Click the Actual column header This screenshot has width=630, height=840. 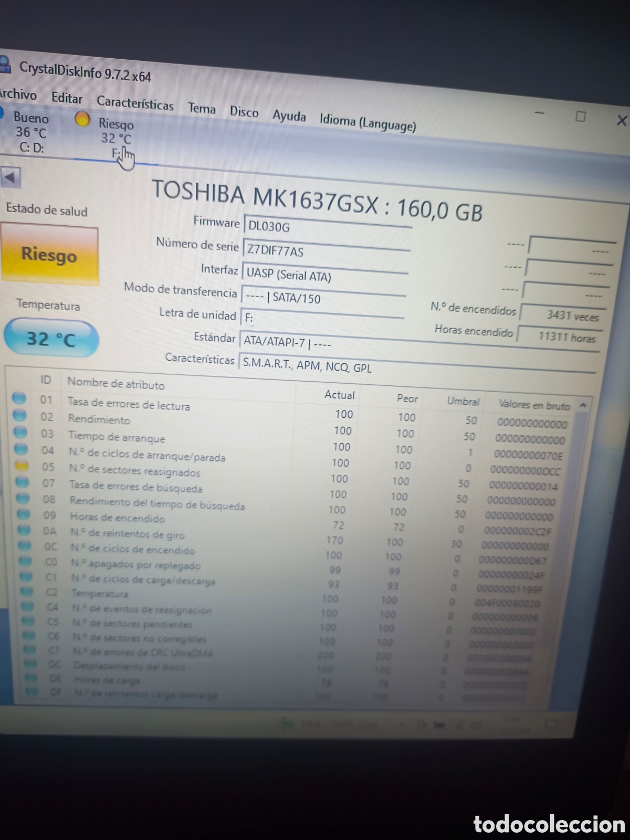(x=339, y=395)
